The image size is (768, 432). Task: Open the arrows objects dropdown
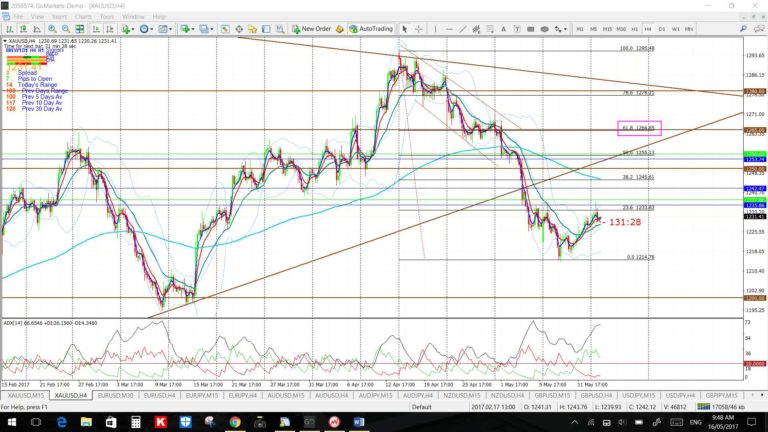click(x=560, y=29)
